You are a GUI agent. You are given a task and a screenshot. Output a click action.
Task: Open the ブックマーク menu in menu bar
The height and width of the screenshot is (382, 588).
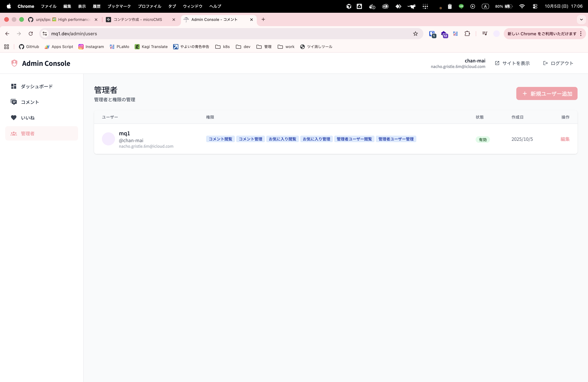click(119, 6)
